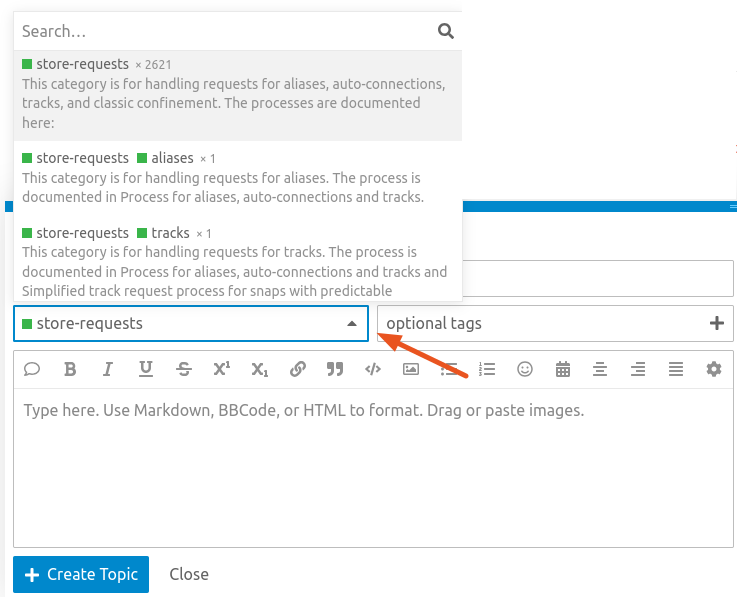Toggle underline text formatting
The image size is (737, 597).
(x=146, y=369)
